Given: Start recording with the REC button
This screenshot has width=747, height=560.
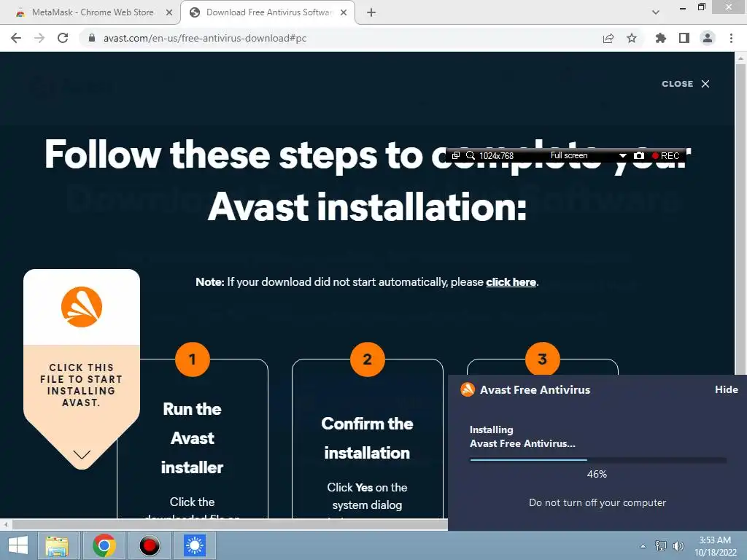Looking at the screenshot, I should [x=665, y=156].
